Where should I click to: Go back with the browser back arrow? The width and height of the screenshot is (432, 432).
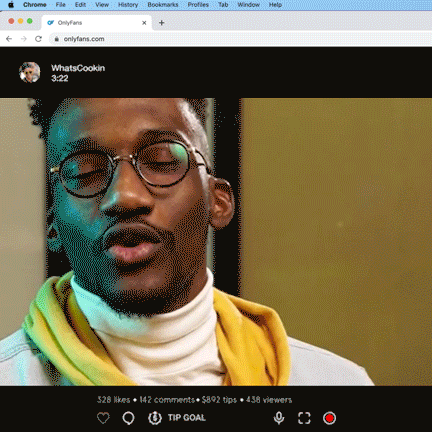pos(9,39)
